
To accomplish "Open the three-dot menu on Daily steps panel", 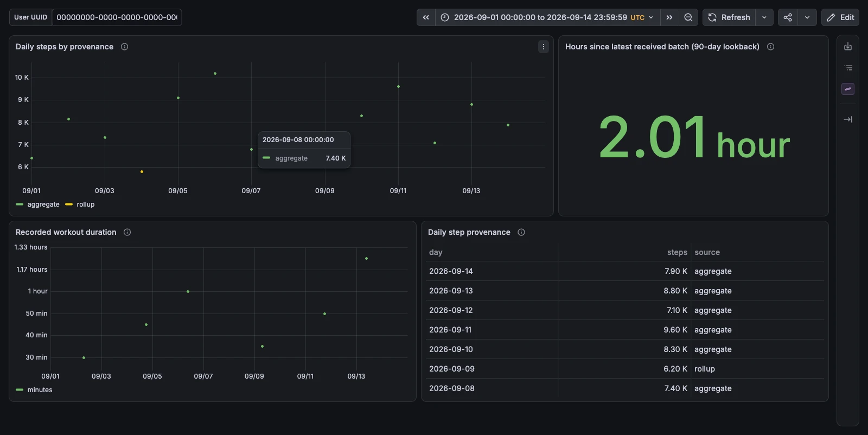I will (x=543, y=47).
